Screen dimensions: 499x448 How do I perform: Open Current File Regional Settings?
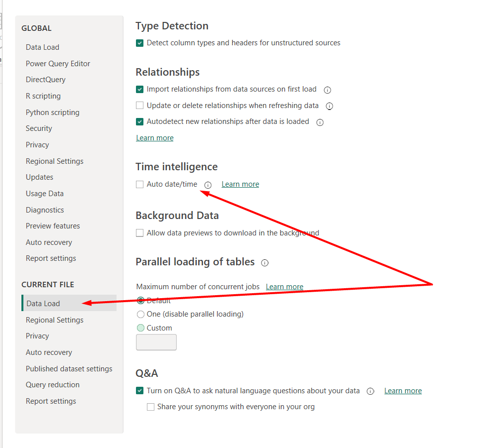point(54,320)
